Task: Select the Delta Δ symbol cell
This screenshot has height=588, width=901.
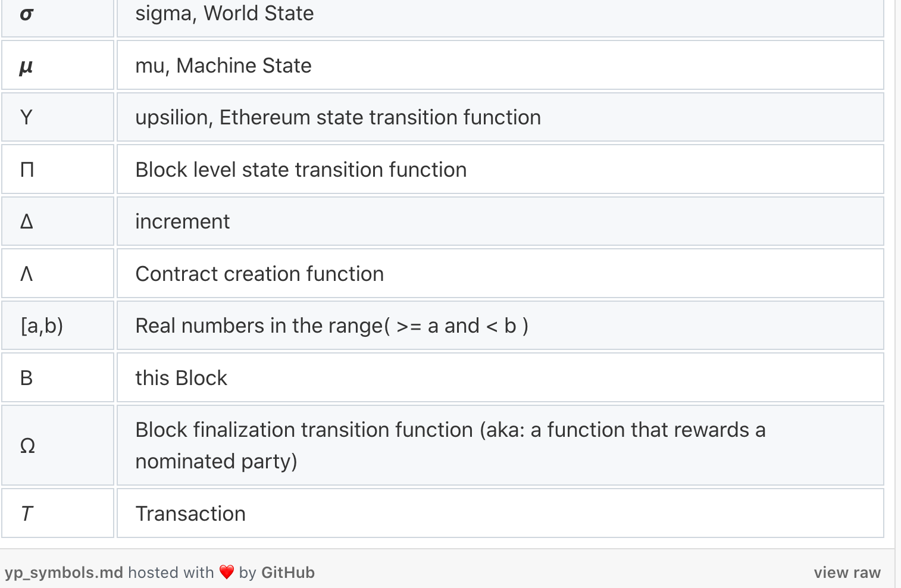Action: pyautogui.click(x=58, y=221)
